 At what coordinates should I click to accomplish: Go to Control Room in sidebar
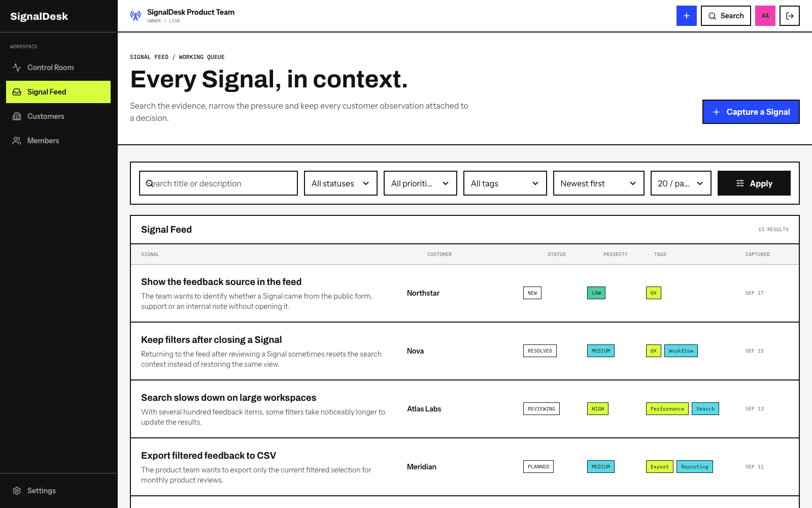pos(58,68)
